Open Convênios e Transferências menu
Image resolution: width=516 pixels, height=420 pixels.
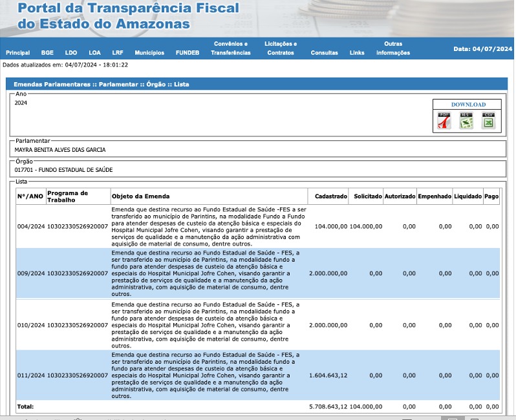[x=231, y=48]
